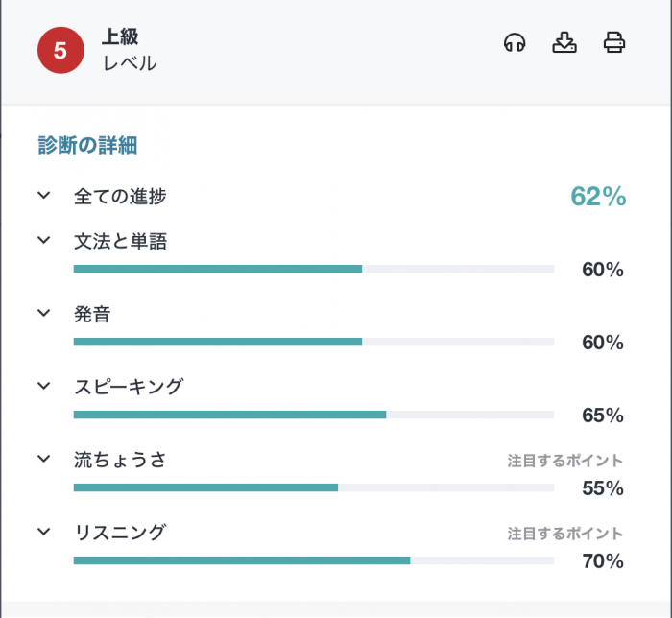Click the 注目するポイント label beside 流ちょうさ
The height and width of the screenshot is (618, 672).
564,461
